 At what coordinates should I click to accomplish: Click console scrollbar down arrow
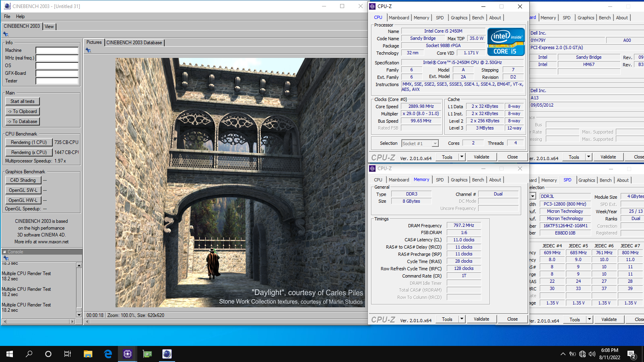click(x=79, y=315)
